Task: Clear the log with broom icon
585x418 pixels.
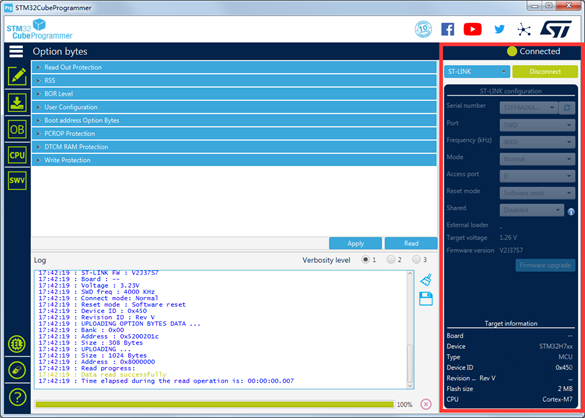Action: [426, 280]
